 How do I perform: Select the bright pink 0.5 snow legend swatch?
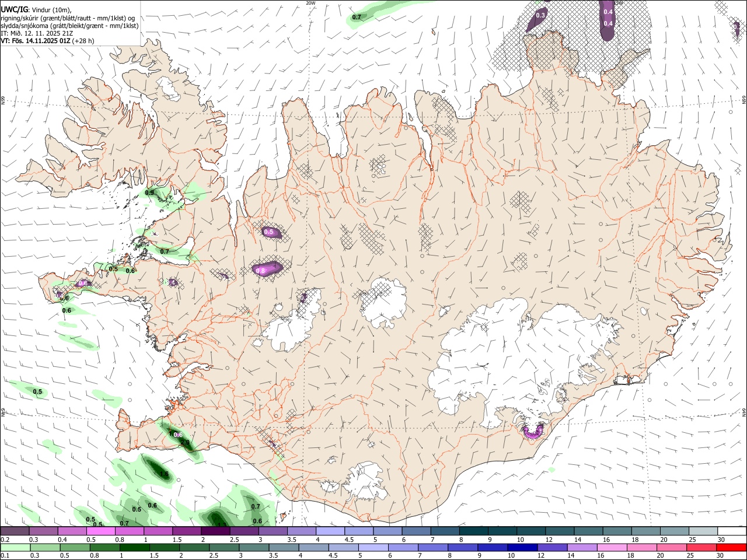[101, 531]
